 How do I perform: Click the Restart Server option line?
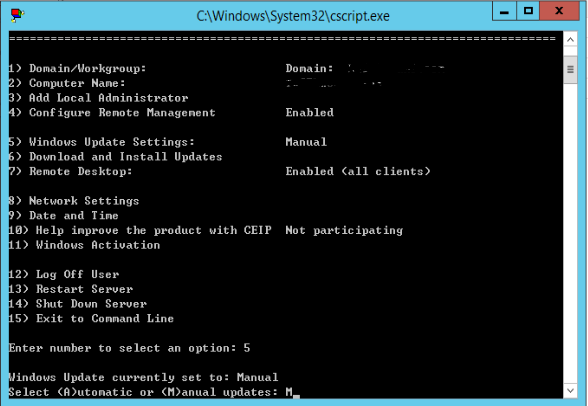pos(70,289)
